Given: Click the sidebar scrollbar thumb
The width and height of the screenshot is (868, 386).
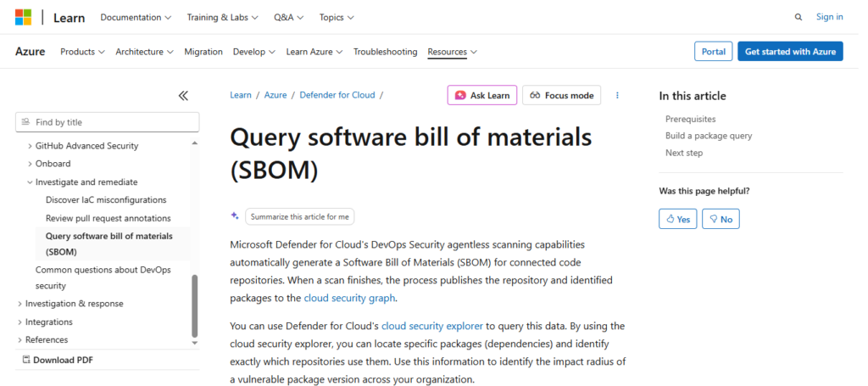Looking at the screenshot, I should 194,305.
